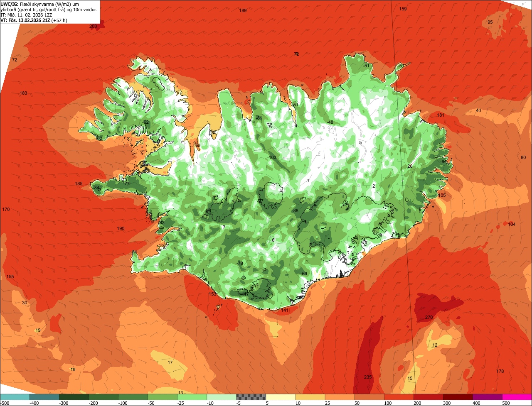Click the value 104 east of Iceland

pyautogui.click(x=512, y=224)
